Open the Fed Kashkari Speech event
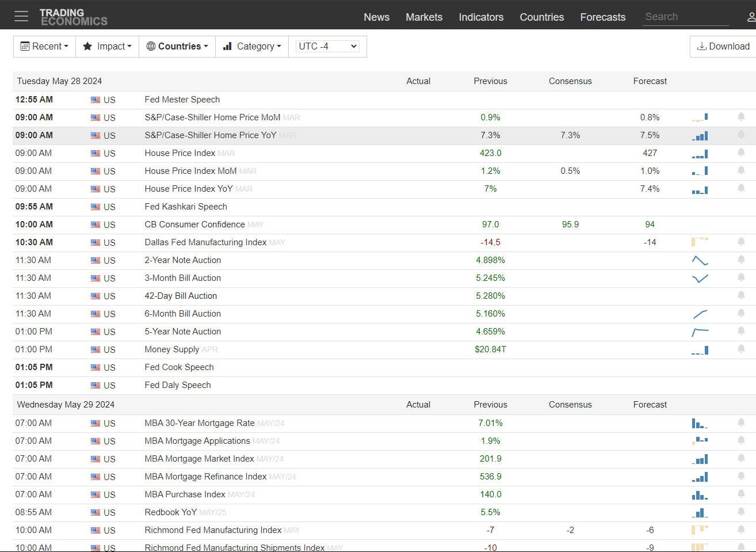 tap(186, 207)
